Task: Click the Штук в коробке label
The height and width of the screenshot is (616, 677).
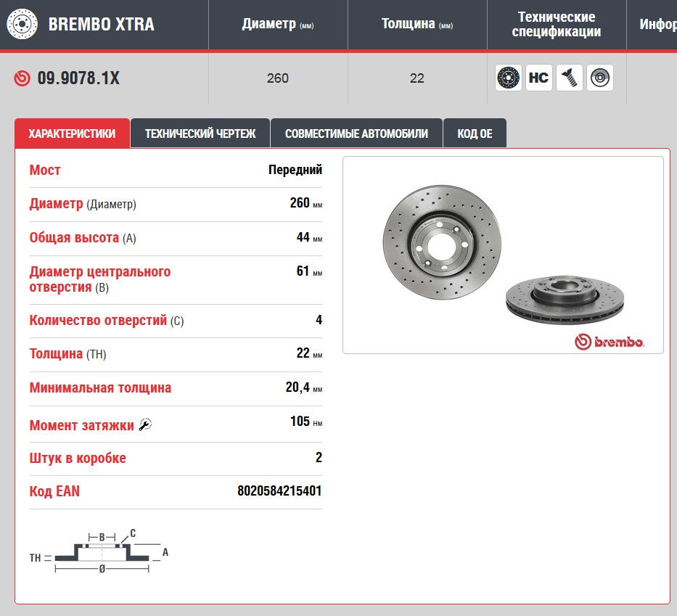Action: click(x=78, y=458)
